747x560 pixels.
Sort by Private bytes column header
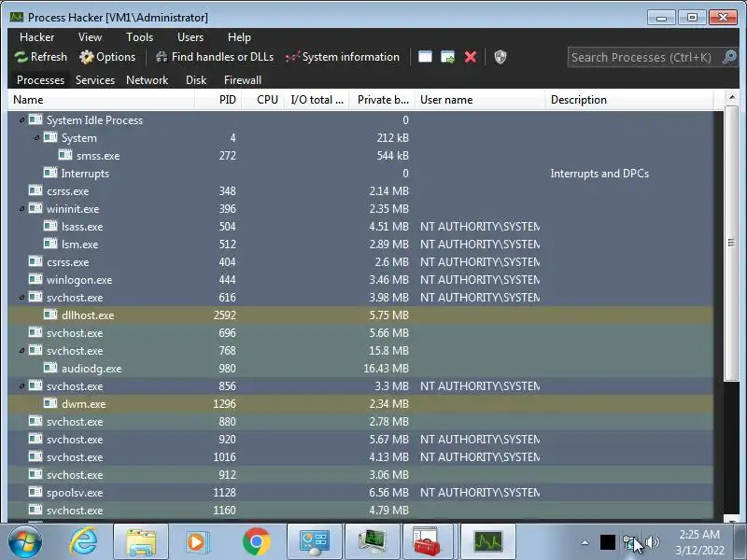pos(382,100)
